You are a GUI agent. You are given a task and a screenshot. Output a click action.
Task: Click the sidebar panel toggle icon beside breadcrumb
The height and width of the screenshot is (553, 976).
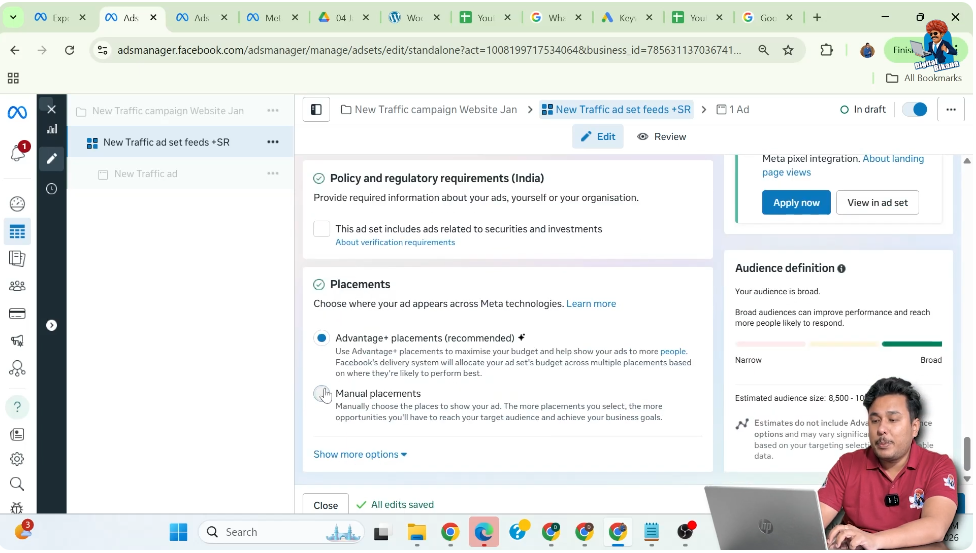316,110
